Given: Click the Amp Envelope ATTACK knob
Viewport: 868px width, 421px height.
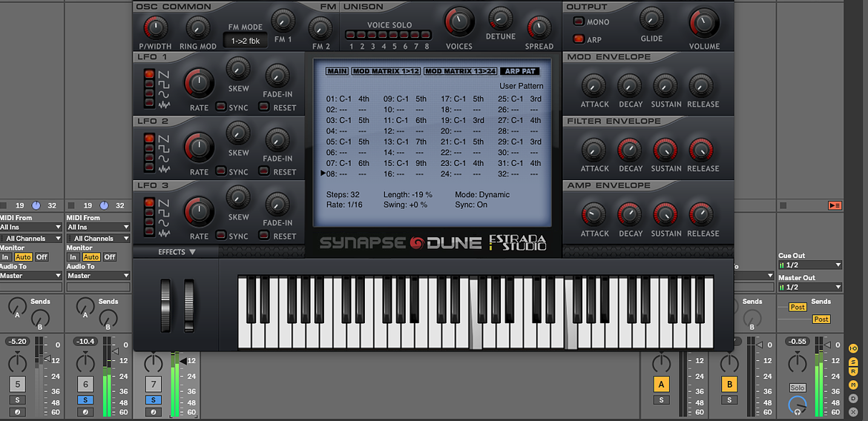Looking at the screenshot, I should pyautogui.click(x=594, y=214).
